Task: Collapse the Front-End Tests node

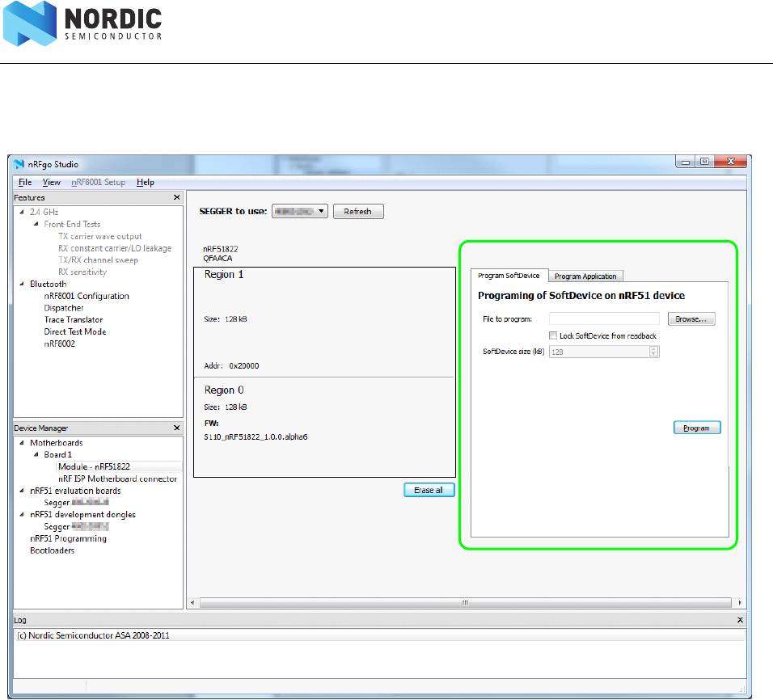Action: pos(36,224)
